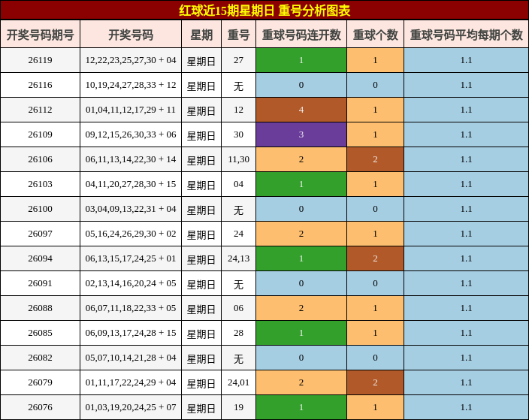This screenshot has width=529, height=420.
Task: Click 星期日 in row 26109
Action: click(201, 136)
